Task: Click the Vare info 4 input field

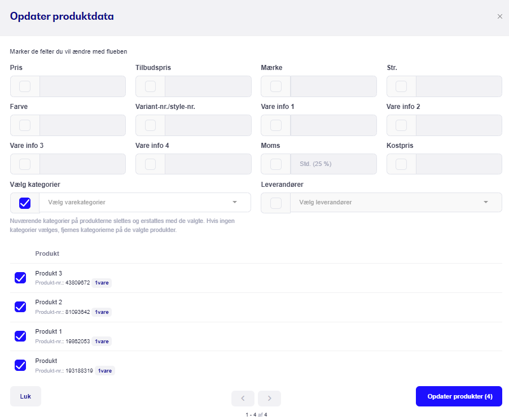Action: 208,164
